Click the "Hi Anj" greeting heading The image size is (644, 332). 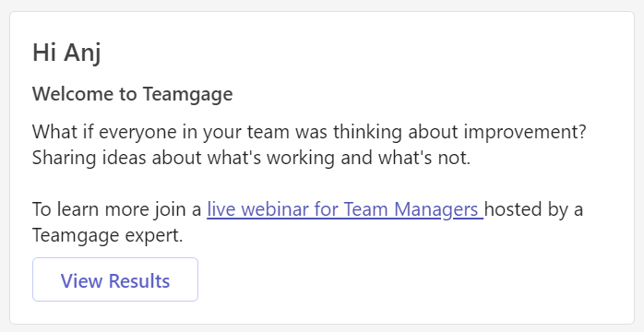tap(66, 53)
